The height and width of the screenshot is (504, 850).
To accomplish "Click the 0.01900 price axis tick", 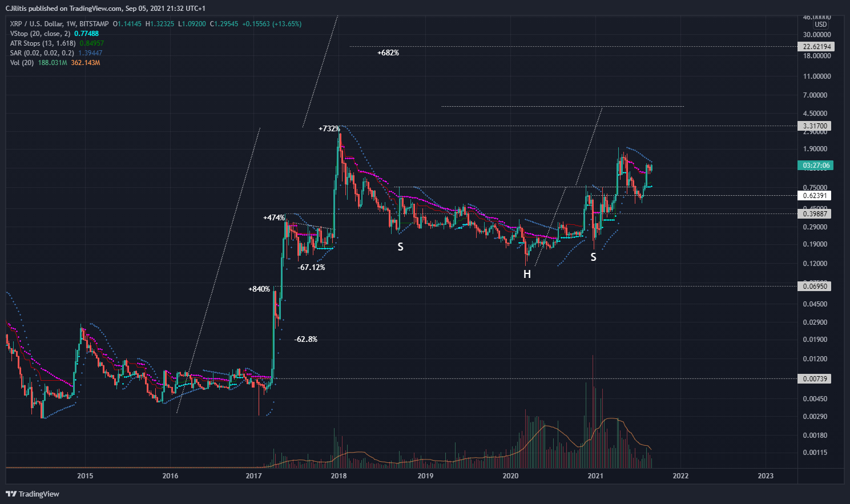I will (x=815, y=340).
